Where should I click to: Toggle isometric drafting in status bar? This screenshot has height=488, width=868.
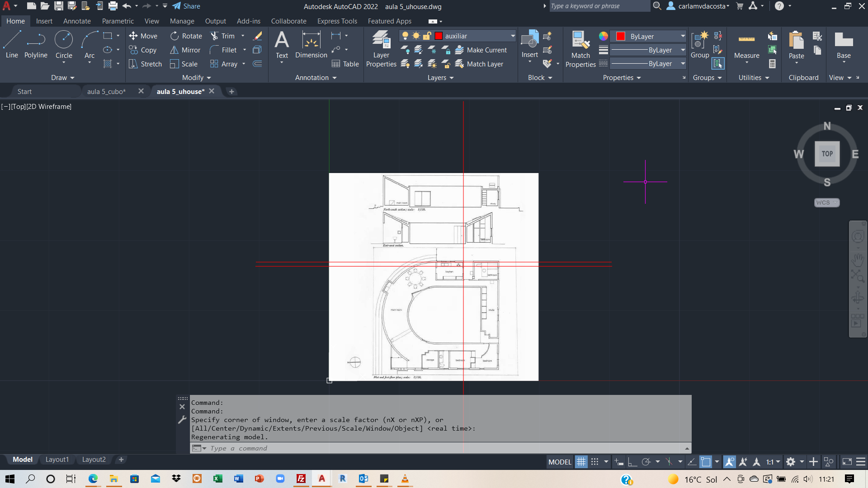(x=669, y=462)
